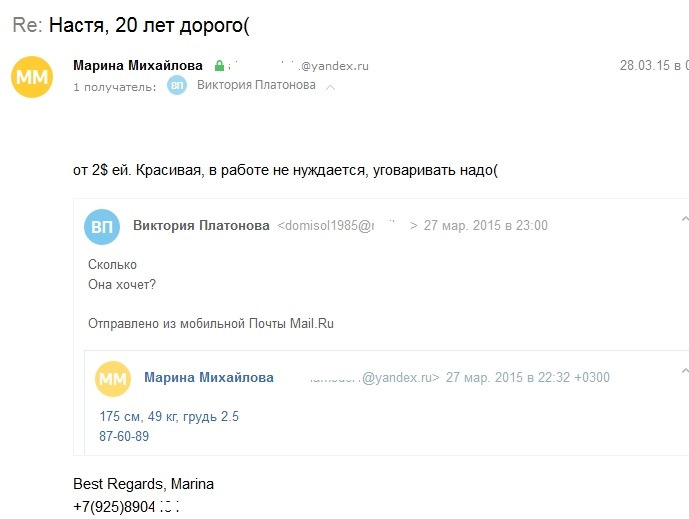Click the nested quote @yandex.ru address
Image resolution: width=689 pixels, height=519 pixels.
(x=374, y=377)
